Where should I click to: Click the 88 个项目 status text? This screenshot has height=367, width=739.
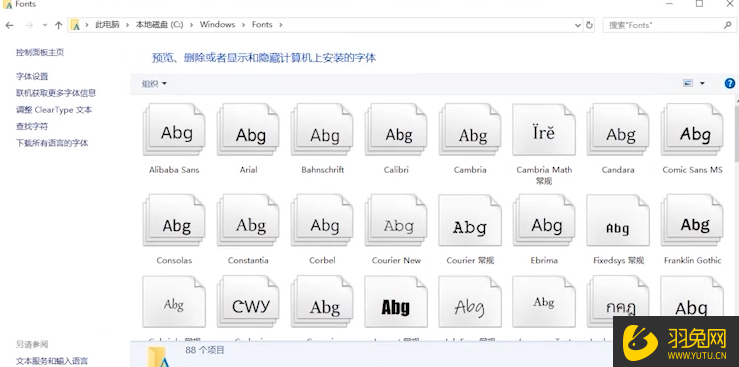pyautogui.click(x=205, y=350)
